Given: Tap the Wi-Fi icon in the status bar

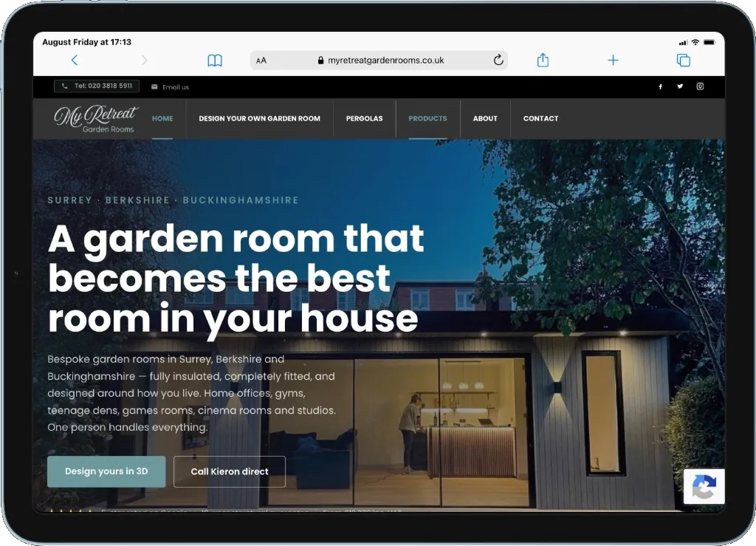Looking at the screenshot, I should (695, 42).
